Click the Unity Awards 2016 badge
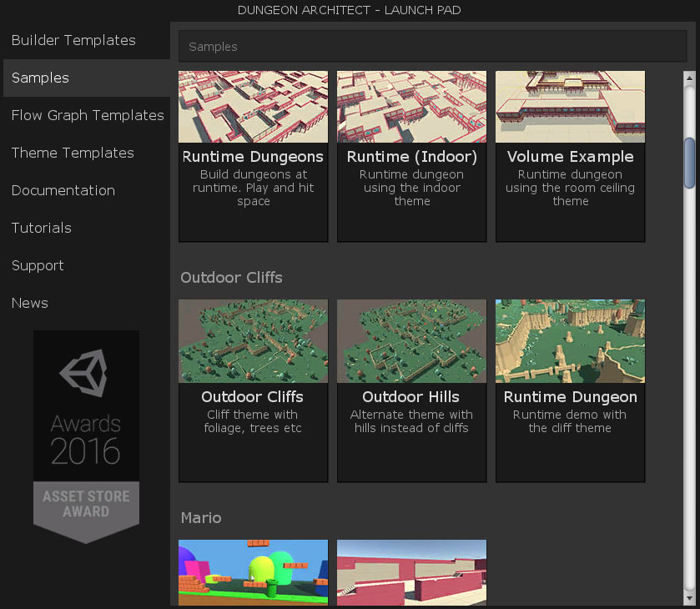The image size is (700, 609). tap(86, 436)
